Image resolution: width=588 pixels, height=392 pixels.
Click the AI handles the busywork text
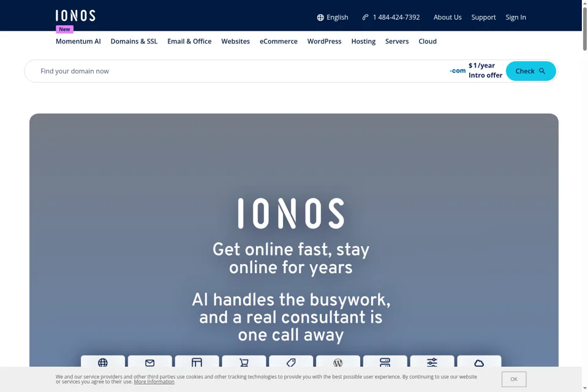[x=291, y=317]
